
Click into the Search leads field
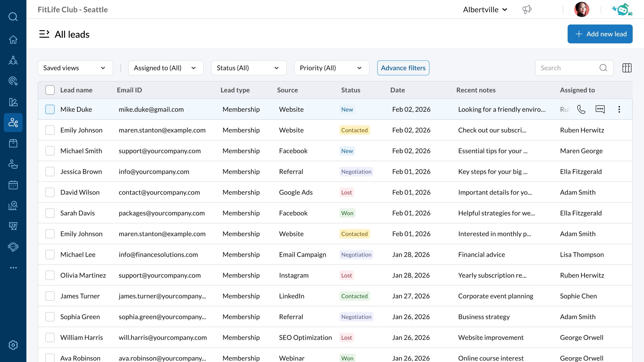pyautogui.click(x=568, y=68)
